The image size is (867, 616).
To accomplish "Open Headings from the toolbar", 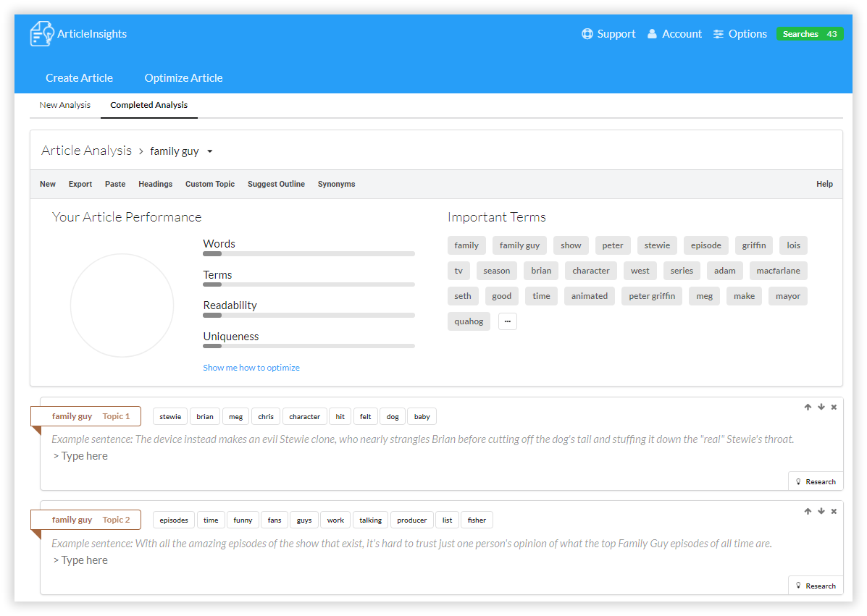I will (156, 184).
